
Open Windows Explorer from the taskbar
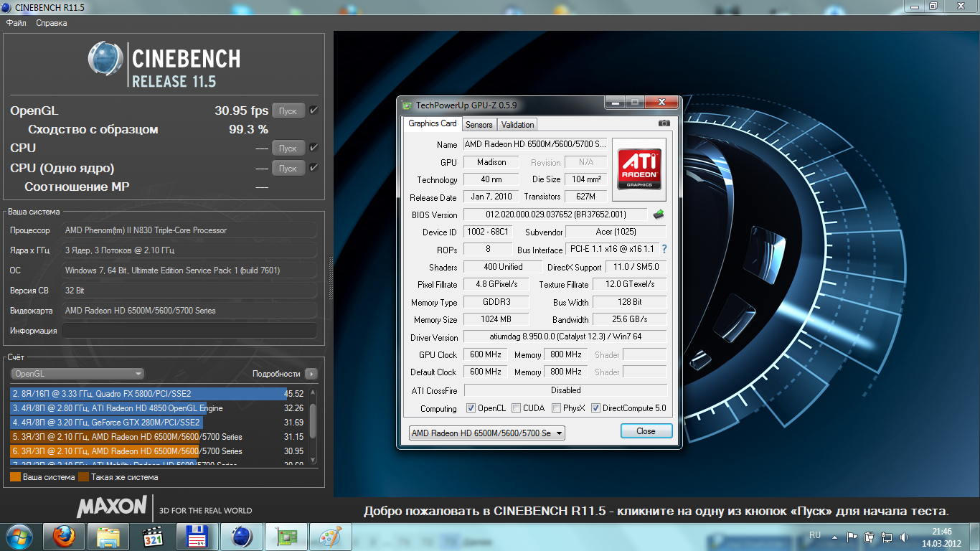click(108, 536)
